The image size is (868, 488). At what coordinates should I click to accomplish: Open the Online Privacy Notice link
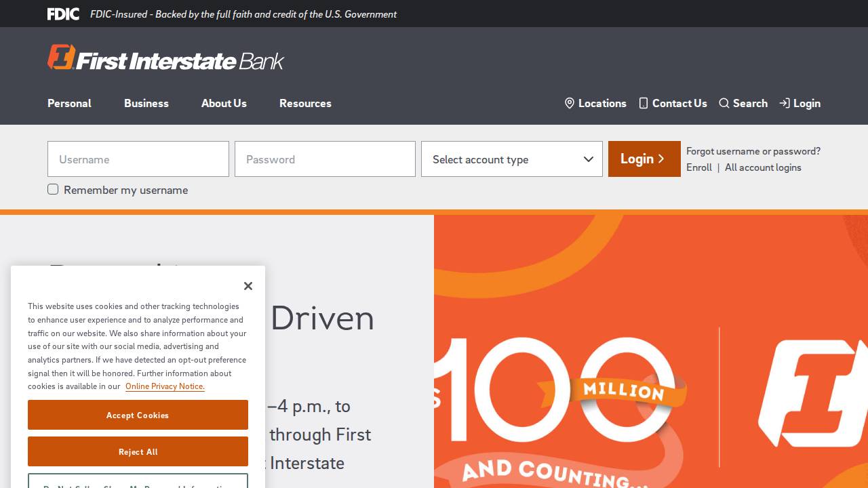pos(165,386)
